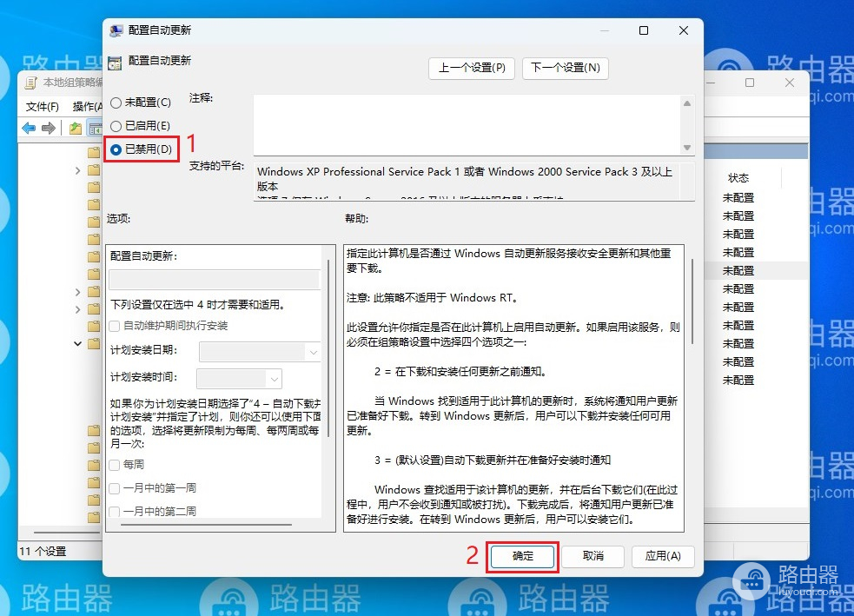
Task: Open the 文件(F) menu
Action: click(43, 106)
